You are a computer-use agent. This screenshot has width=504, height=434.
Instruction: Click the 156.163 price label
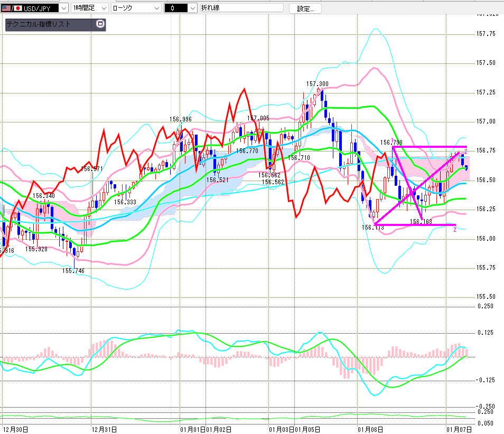coord(421,222)
